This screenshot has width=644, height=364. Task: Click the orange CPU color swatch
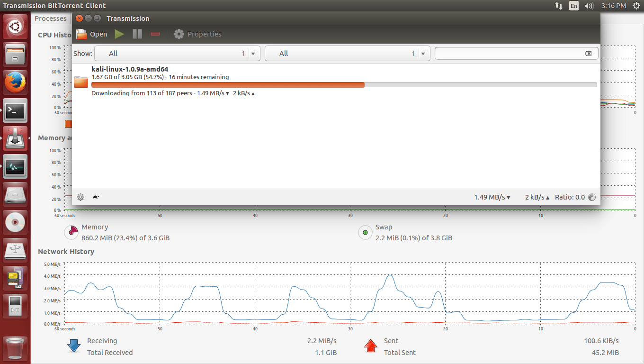pyautogui.click(x=68, y=124)
